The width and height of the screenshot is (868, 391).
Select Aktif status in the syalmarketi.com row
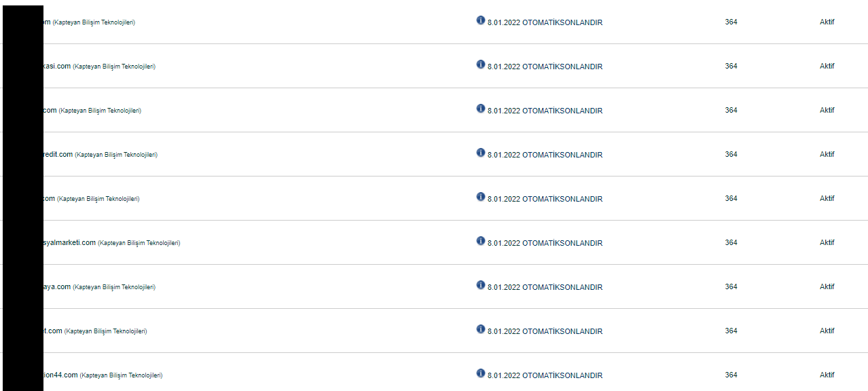pyautogui.click(x=827, y=242)
